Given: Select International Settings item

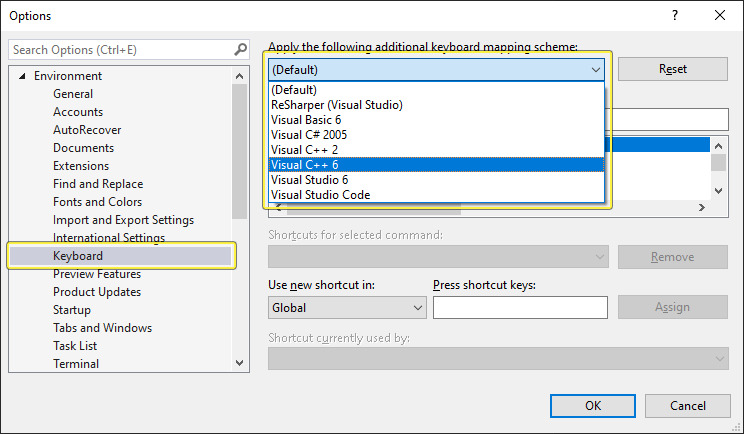Looking at the screenshot, I should pos(109,238).
